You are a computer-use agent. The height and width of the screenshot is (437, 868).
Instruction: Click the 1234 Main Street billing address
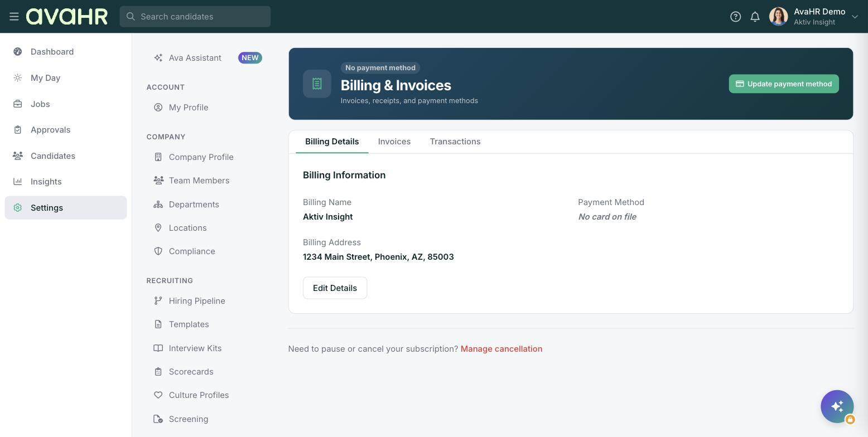tap(378, 257)
